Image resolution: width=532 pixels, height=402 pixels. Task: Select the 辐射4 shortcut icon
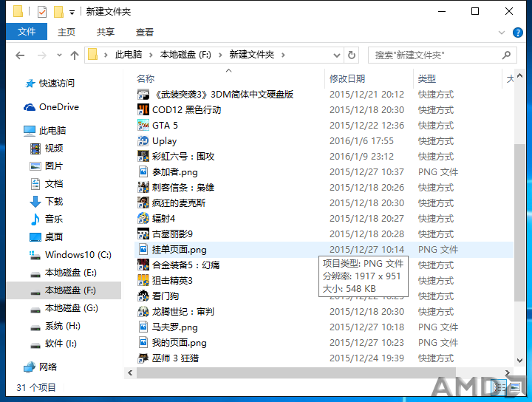click(143, 219)
